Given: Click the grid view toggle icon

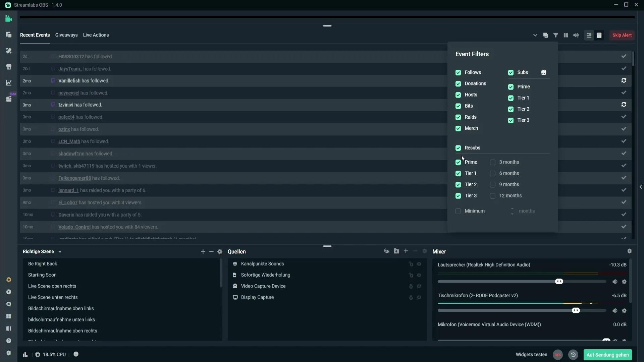Looking at the screenshot, I should (x=589, y=35).
